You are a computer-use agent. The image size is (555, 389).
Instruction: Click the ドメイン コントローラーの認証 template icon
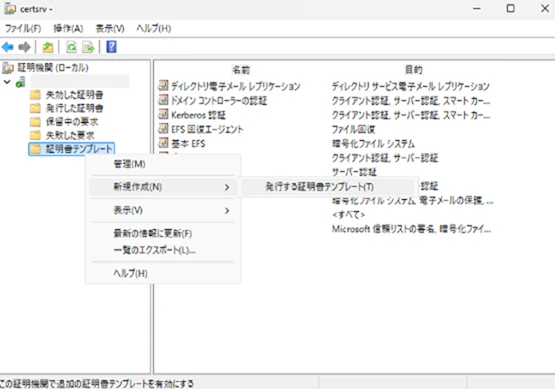coord(163,100)
